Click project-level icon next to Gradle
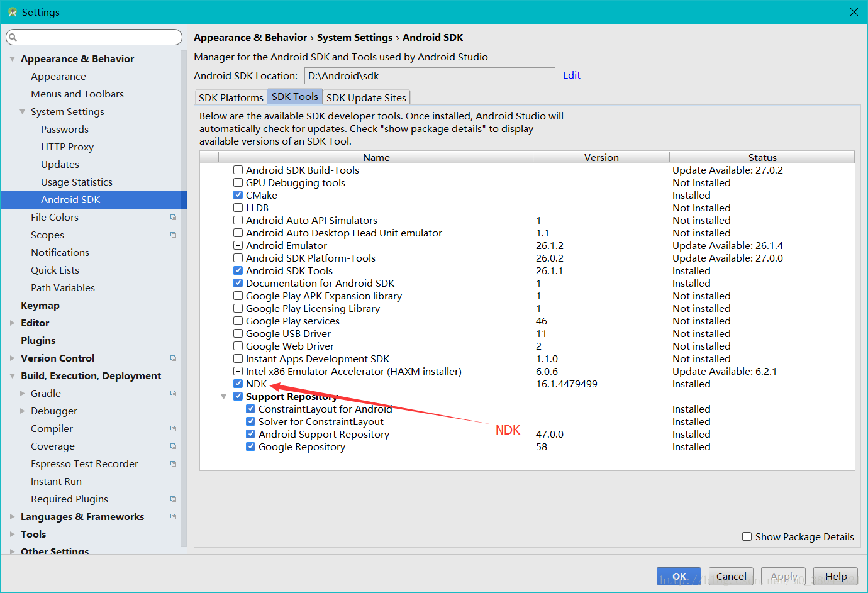The height and width of the screenshot is (593, 868). 173,394
